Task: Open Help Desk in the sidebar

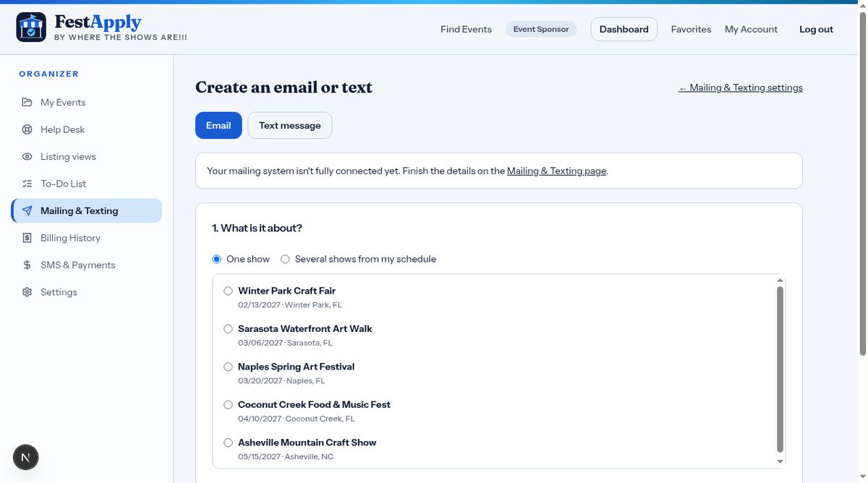Action: coord(86,129)
